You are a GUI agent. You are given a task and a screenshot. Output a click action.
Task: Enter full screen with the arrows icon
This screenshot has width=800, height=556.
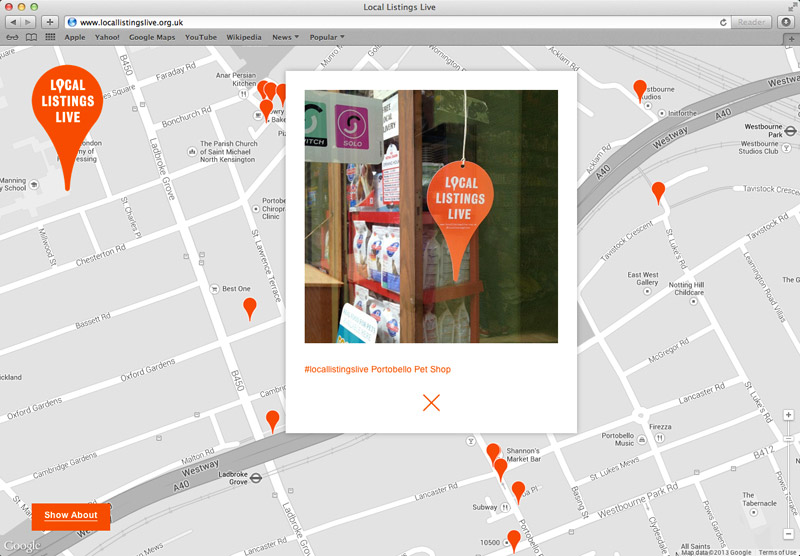pos(792,7)
